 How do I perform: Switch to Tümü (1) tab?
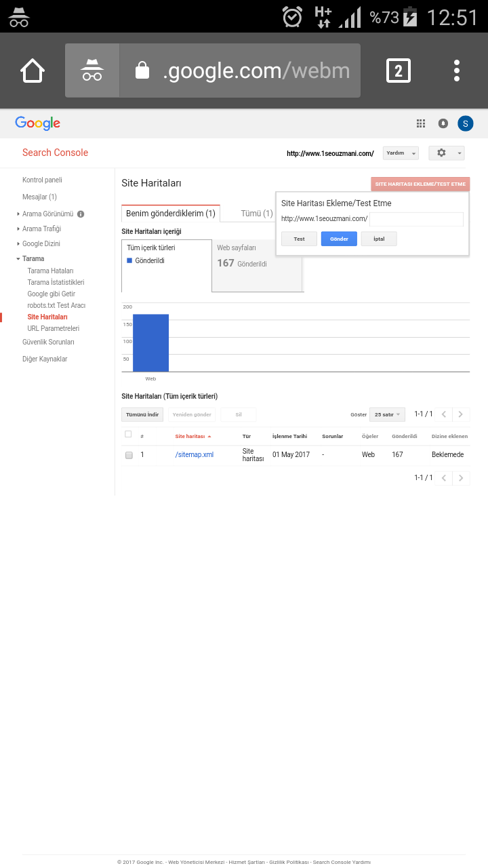(x=257, y=214)
